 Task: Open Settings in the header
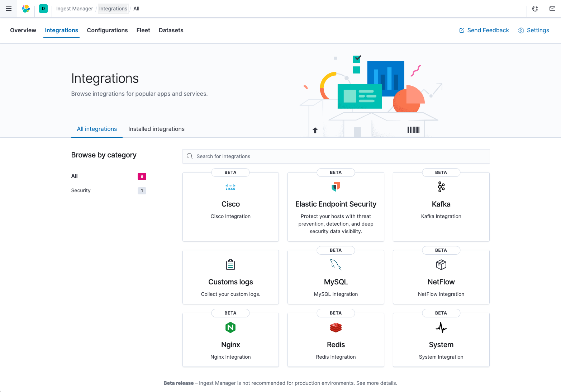[534, 30]
